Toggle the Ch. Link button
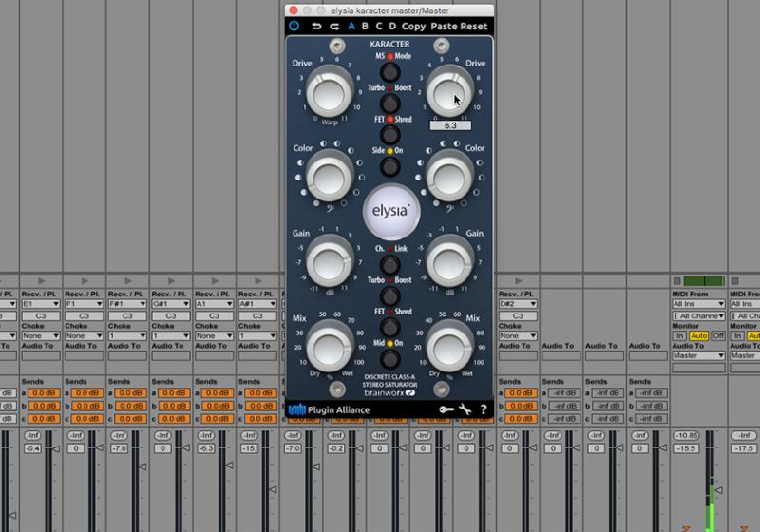Viewport: 760px width, 532px height. coord(389,265)
